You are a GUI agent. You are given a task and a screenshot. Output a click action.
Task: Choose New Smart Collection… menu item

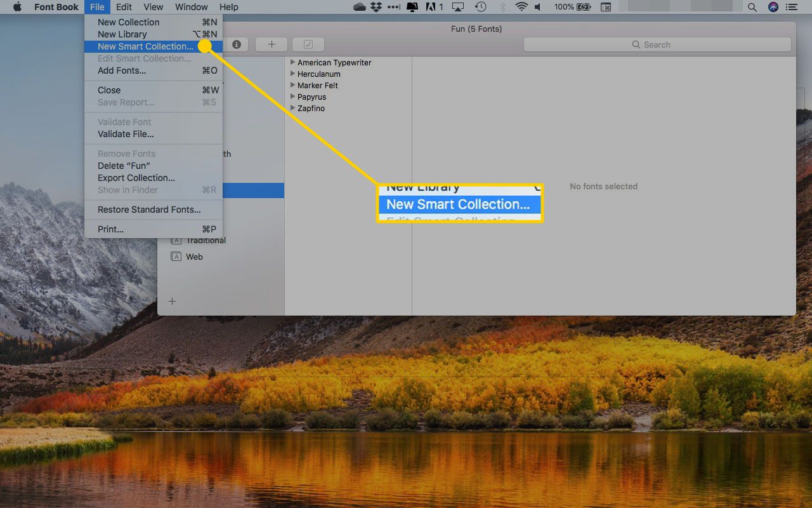coord(154,46)
